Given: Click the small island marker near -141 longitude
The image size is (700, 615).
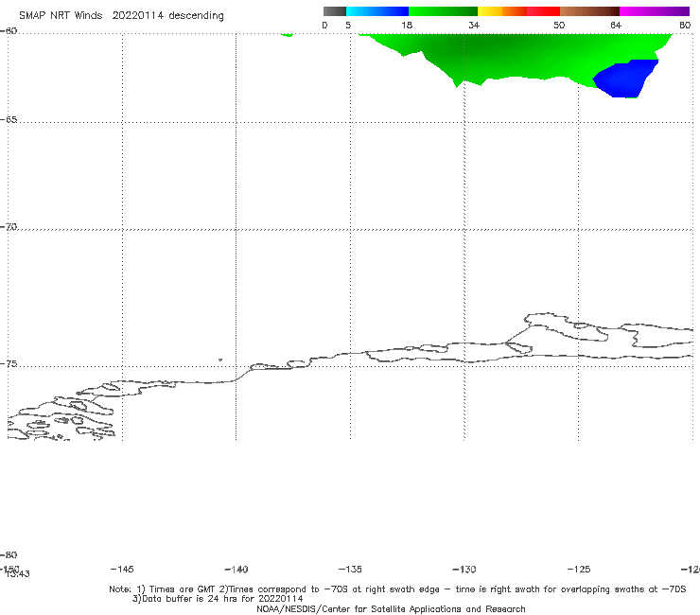Looking at the screenshot, I should point(220,360).
